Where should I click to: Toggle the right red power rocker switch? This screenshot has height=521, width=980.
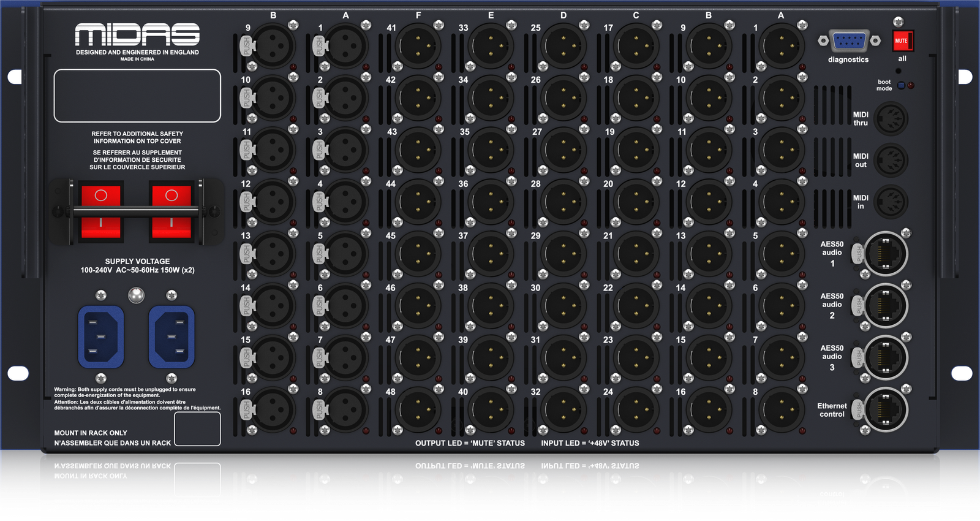click(x=171, y=211)
